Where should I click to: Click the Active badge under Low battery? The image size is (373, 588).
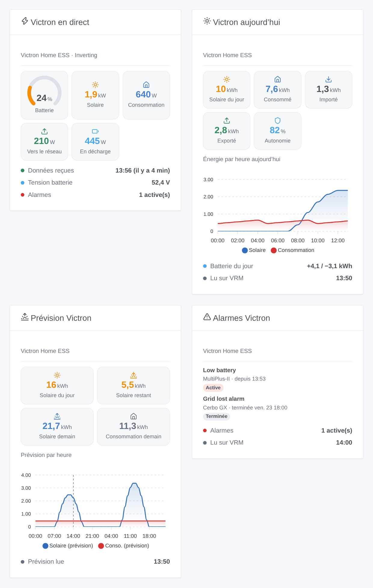[x=213, y=388]
